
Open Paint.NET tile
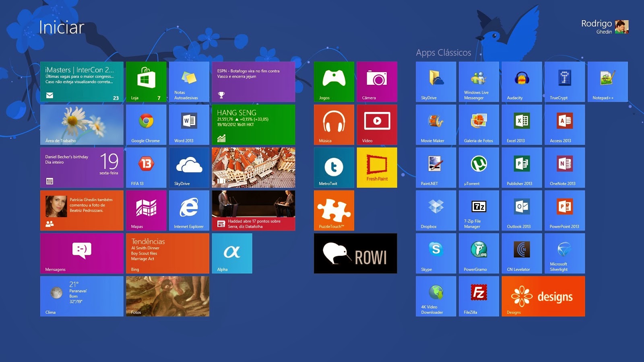[436, 168]
